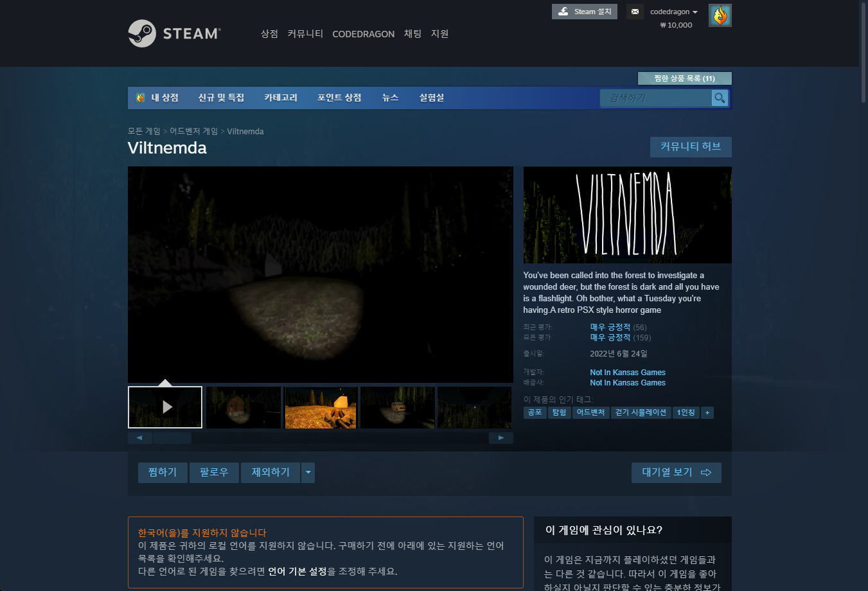Screen dimensions: 868x591
Task: Select the campfire tent screenshot thumbnail
Action: [321, 407]
